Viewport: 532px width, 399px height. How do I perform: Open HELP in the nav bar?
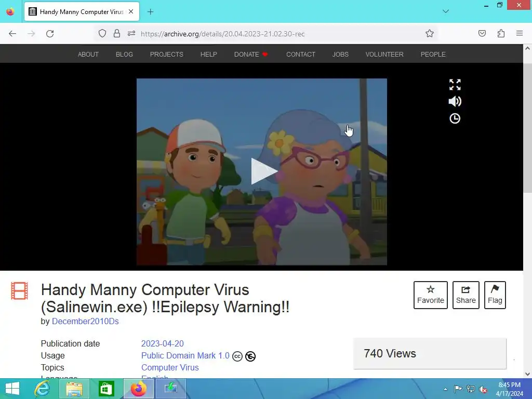click(x=209, y=54)
